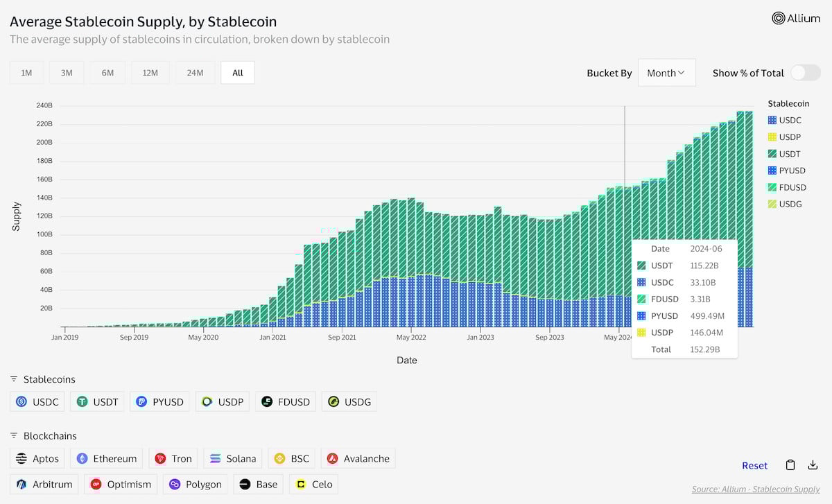Image resolution: width=832 pixels, height=504 pixels.
Task: Click the Celo blockchain icon chip
Action: tap(313, 484)
